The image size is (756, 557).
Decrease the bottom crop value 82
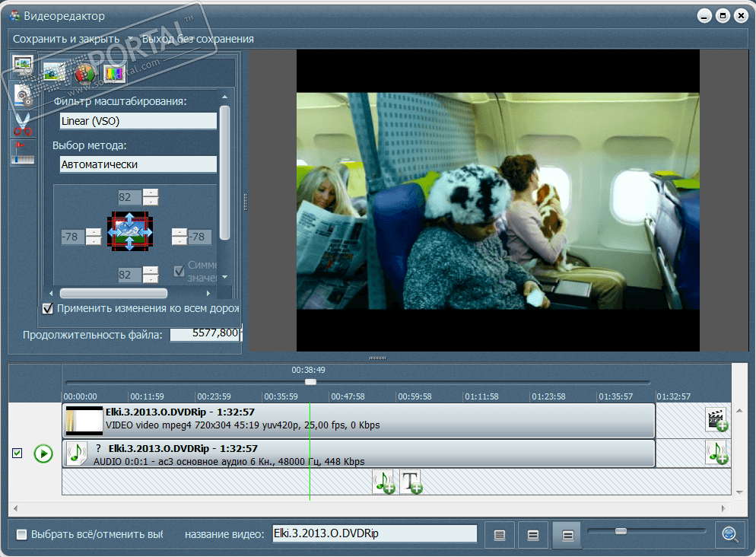tap(151, 278)
